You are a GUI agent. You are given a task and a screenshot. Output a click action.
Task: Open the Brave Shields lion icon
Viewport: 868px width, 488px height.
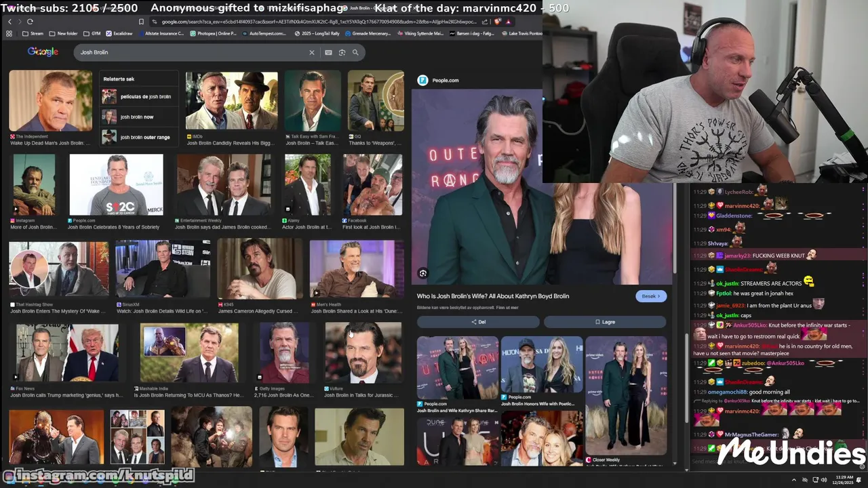tap(498, 22)
